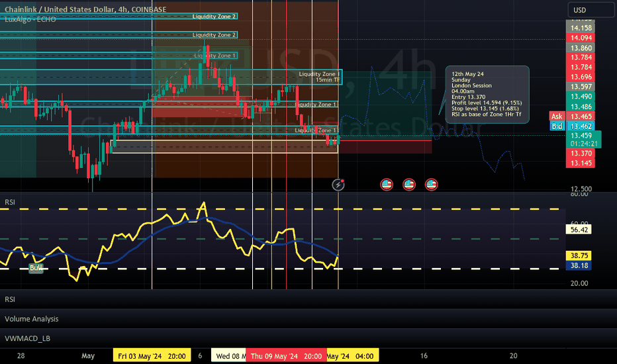The height and width of the screenshot is (364, 617).
Task: Click the 13.696 red price label
Action: click(581, 77)
